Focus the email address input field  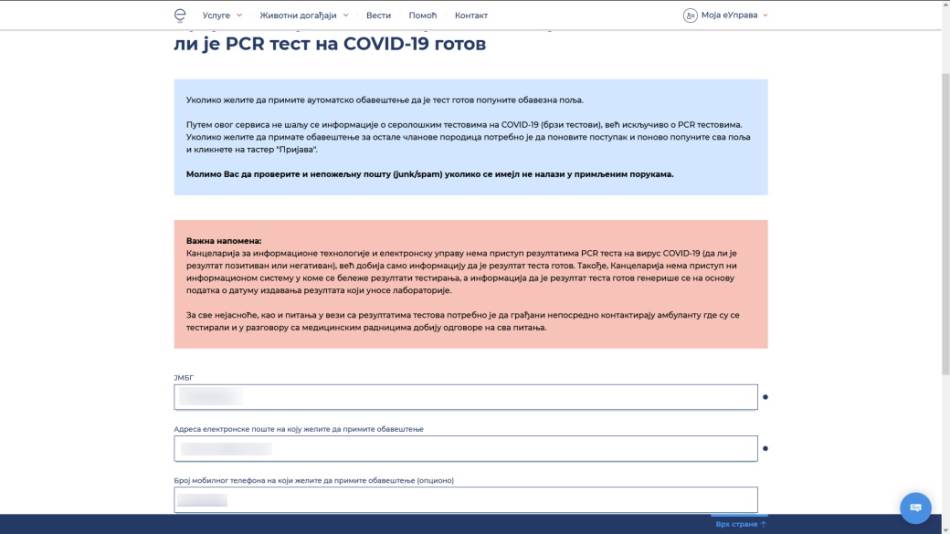[x=465, y=449]
